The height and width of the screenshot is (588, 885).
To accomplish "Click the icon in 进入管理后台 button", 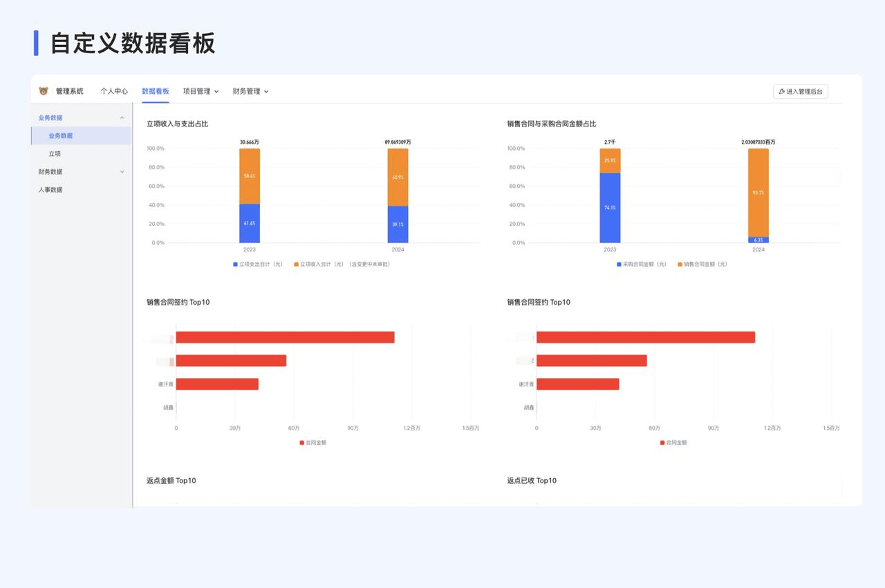I will [x=782, y=91].
